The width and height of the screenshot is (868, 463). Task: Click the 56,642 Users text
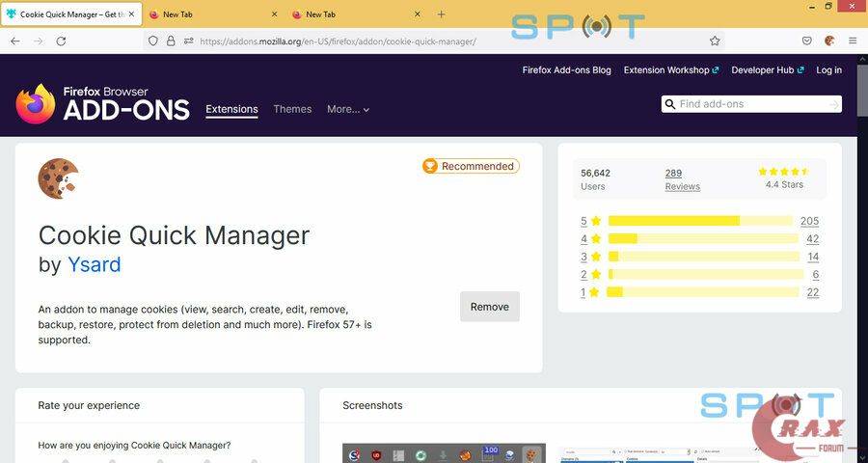[x=595, y=180]
